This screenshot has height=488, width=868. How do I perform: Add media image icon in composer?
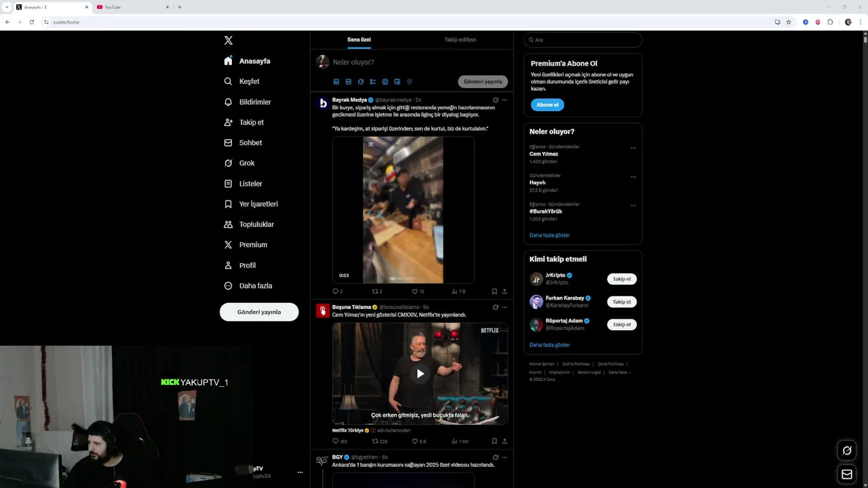coord(336,81)
